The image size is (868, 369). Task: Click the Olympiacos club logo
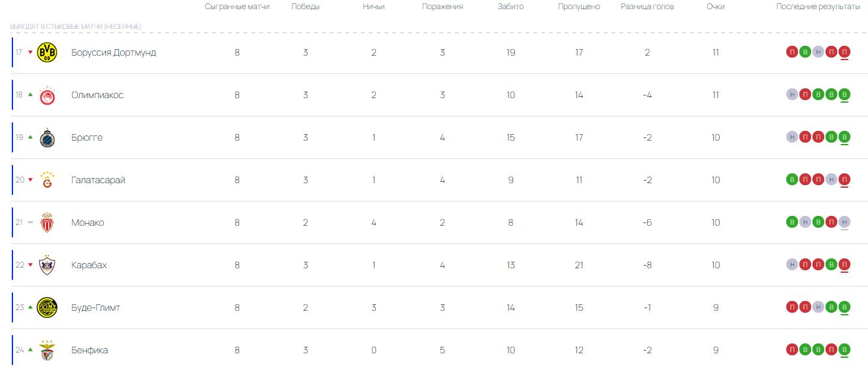[x=47, y=95]
